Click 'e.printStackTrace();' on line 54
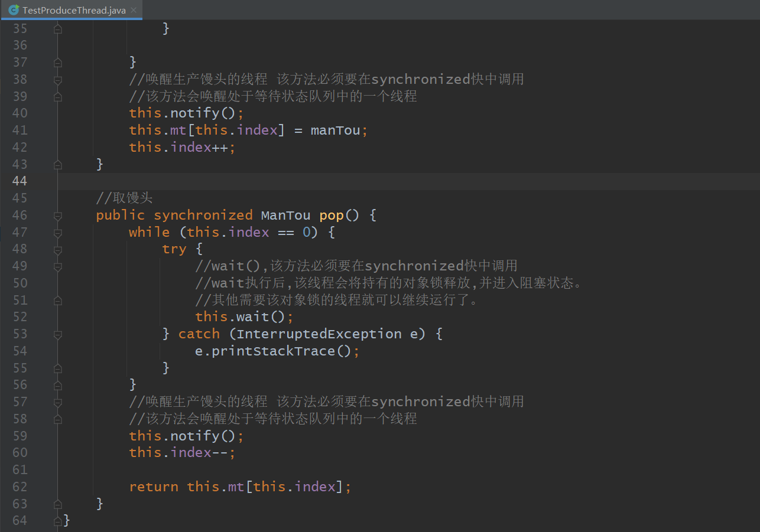The height and width of the screenshot is (532, 760). point(278,351)
